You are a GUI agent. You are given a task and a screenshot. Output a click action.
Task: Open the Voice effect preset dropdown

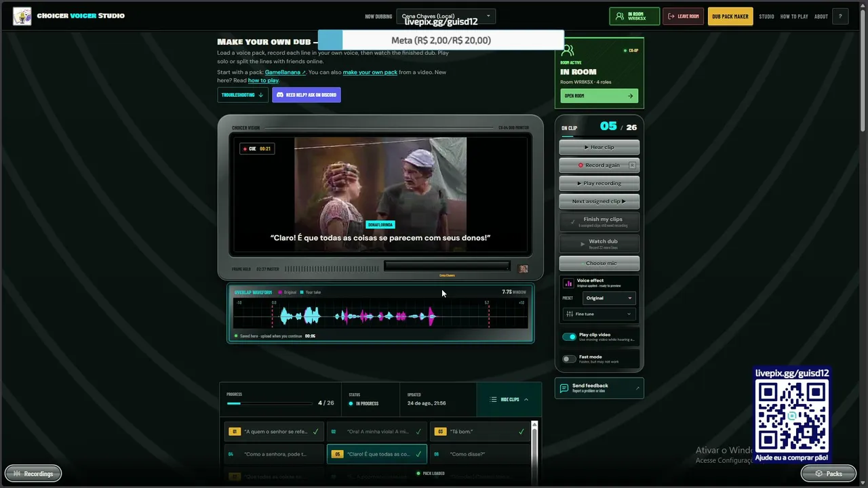pos(609,298)
